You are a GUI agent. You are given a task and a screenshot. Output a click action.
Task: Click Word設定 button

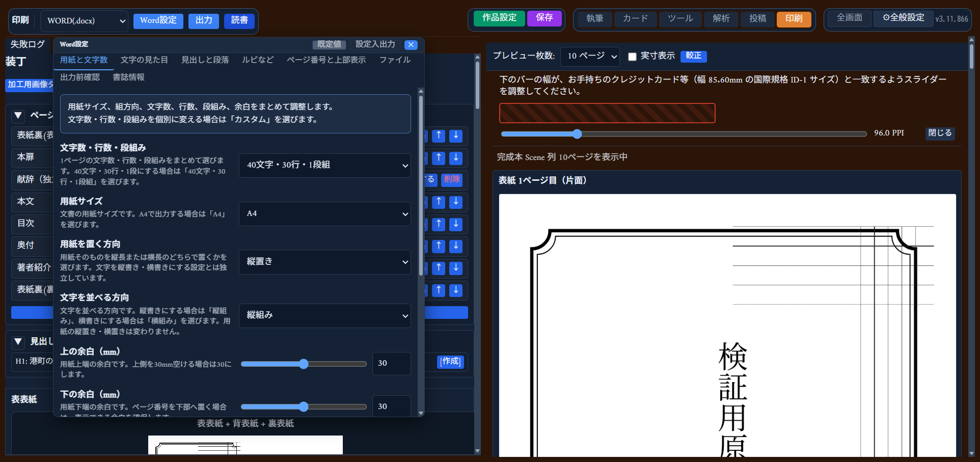(x=158, y=21)
